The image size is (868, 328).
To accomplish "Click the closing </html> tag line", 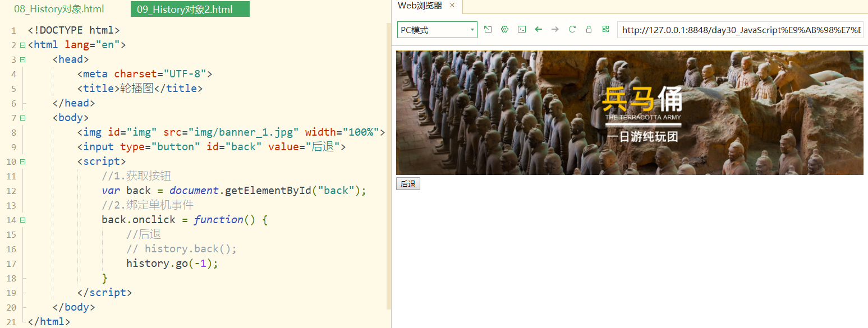I will pyautogui.click(x=49, y=322).
